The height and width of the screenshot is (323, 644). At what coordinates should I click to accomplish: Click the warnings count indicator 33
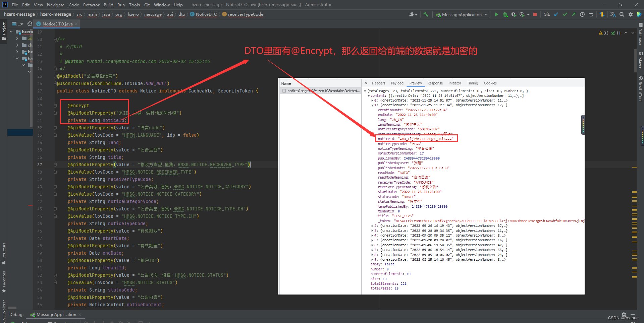[x=603, y=33]
